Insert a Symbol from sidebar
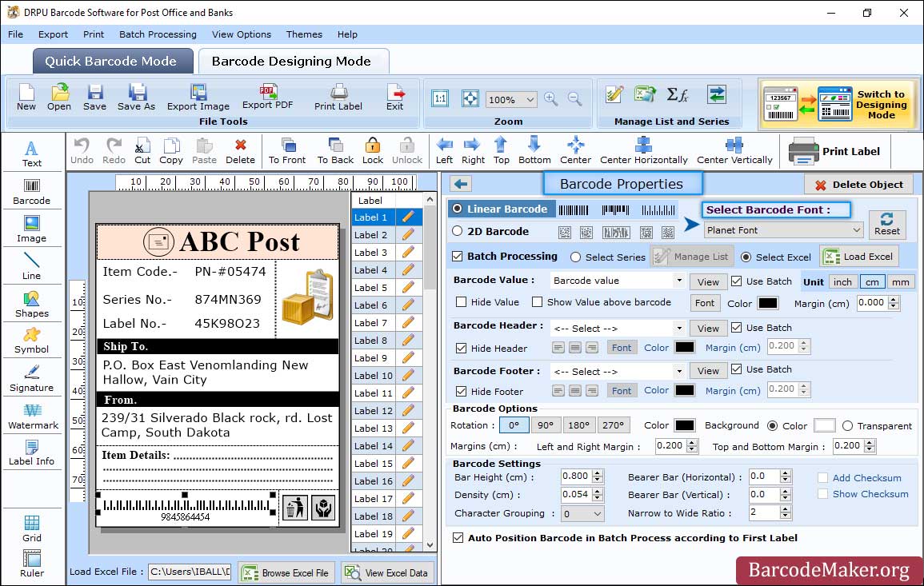This screenshot has height=586, width=924. [x=32, y=341]
